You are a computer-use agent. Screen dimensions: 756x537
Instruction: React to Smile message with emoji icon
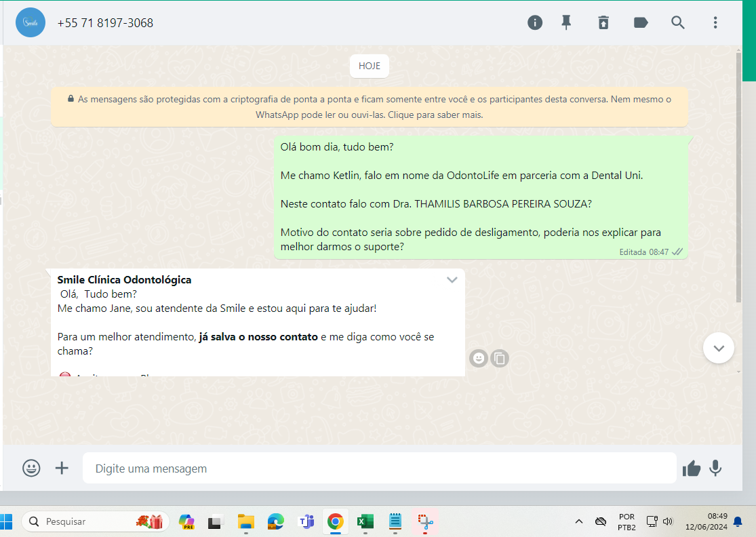[x=478, y=358]
